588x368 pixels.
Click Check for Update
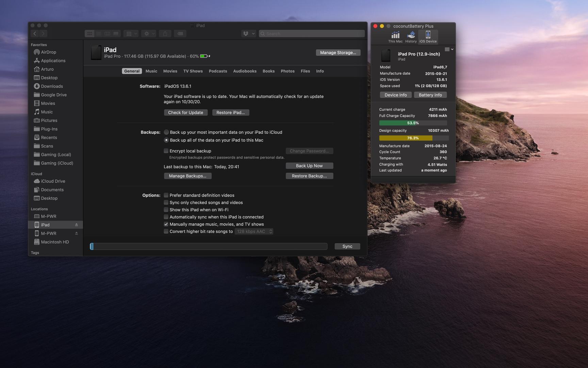pos(185,112)
